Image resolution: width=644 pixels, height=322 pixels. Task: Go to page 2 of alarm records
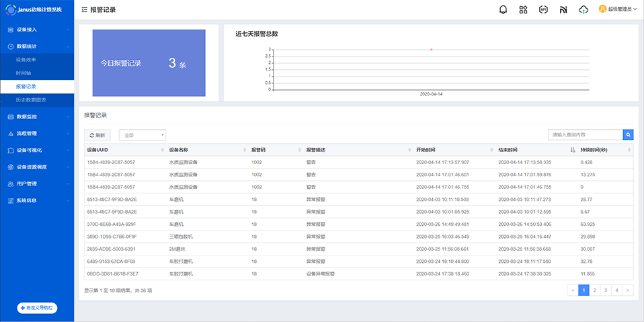596,290
